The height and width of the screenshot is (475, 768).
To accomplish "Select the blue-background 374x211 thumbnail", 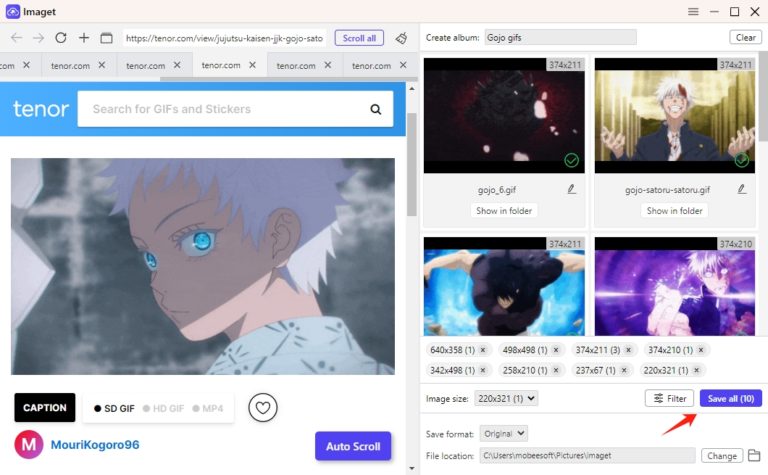I will 504,286.
